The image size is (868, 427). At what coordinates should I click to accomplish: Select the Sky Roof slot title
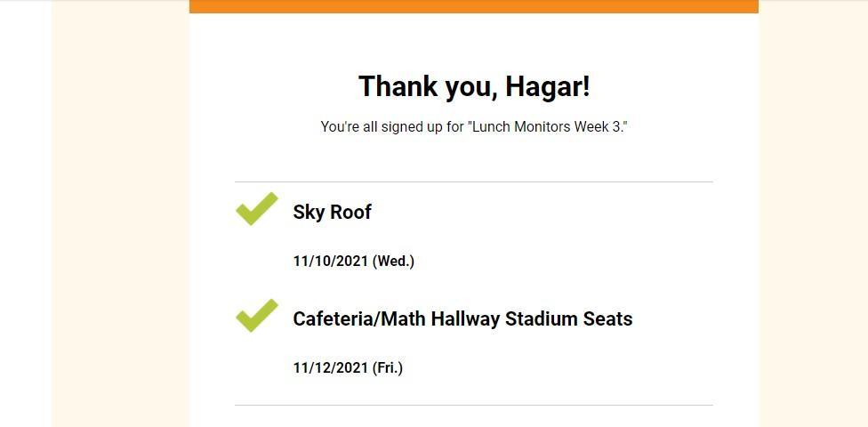click(x=332, y=212)
